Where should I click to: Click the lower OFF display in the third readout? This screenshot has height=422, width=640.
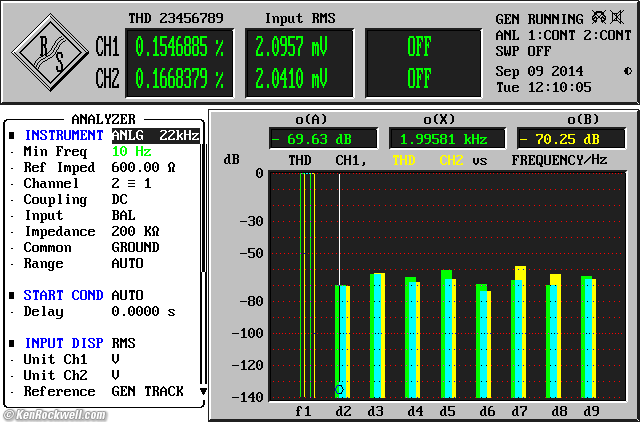pyautogui.click(x=419, y=78)
